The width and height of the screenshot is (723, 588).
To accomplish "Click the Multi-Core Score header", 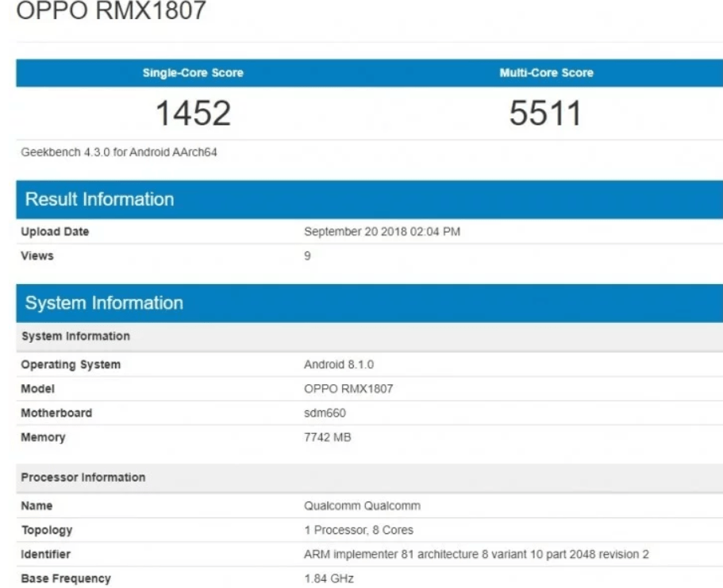I will 546,73.
